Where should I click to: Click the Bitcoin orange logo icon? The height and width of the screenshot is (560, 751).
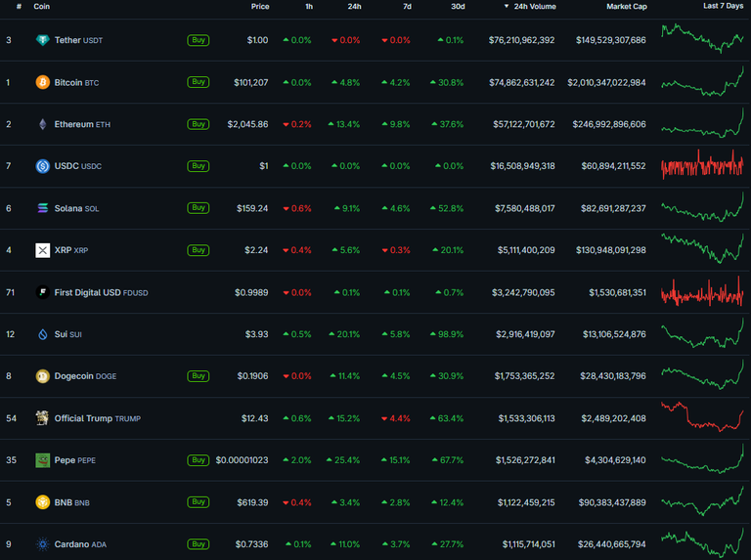coord(43,82)
